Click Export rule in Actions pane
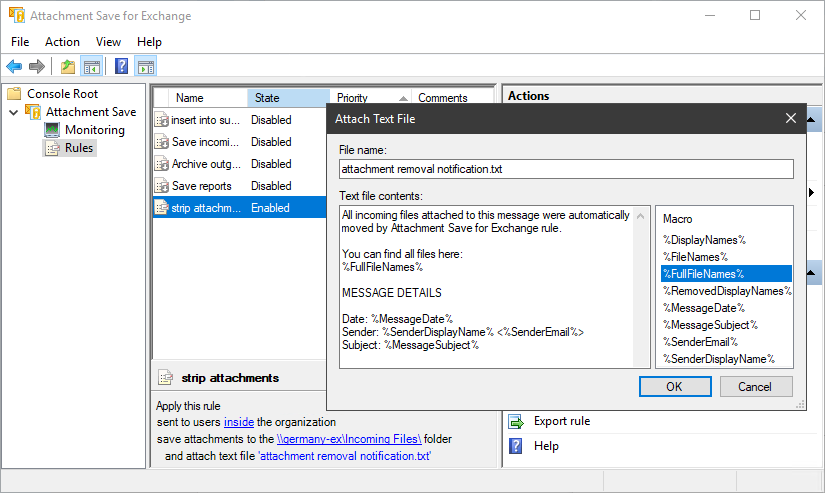Viewport: 825px width, 493px height. coord(562,421)
